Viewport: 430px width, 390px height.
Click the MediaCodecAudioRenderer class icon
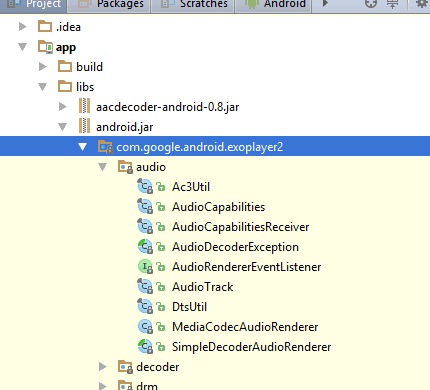click(x=145, y=327)
